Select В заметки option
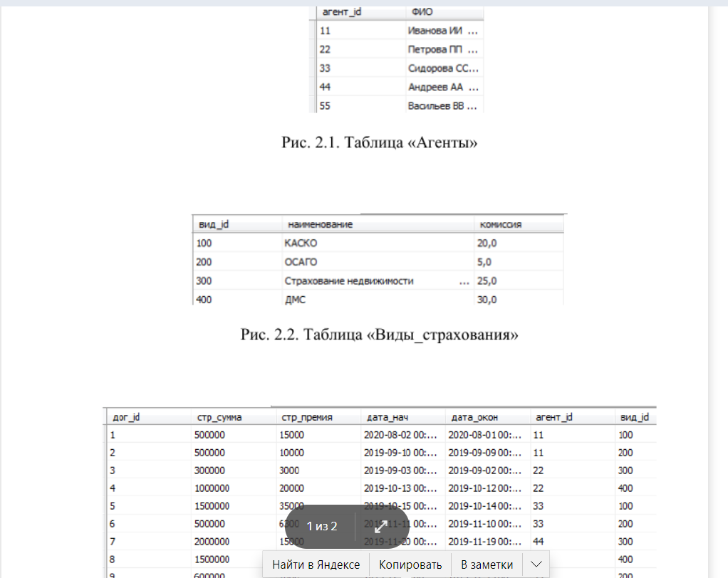 point(487,564)
